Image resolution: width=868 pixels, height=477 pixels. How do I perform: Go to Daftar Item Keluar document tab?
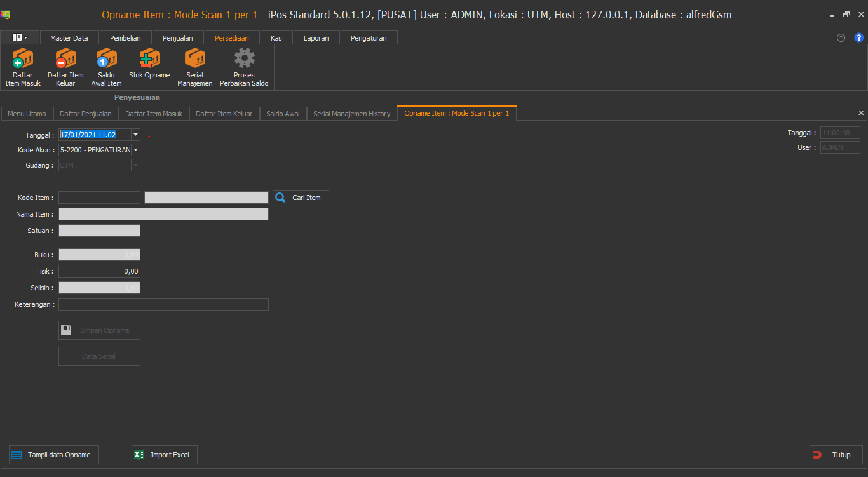(224, 114)
